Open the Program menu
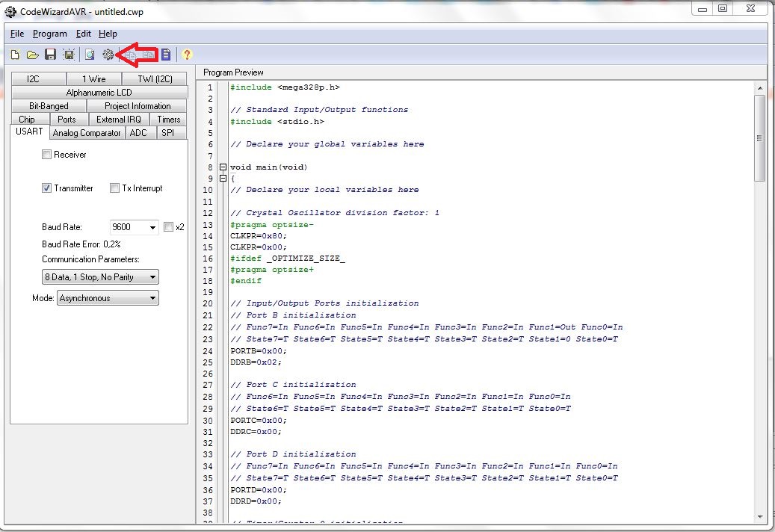The width and height of the screenshot is (775, 532). (50, 34)
